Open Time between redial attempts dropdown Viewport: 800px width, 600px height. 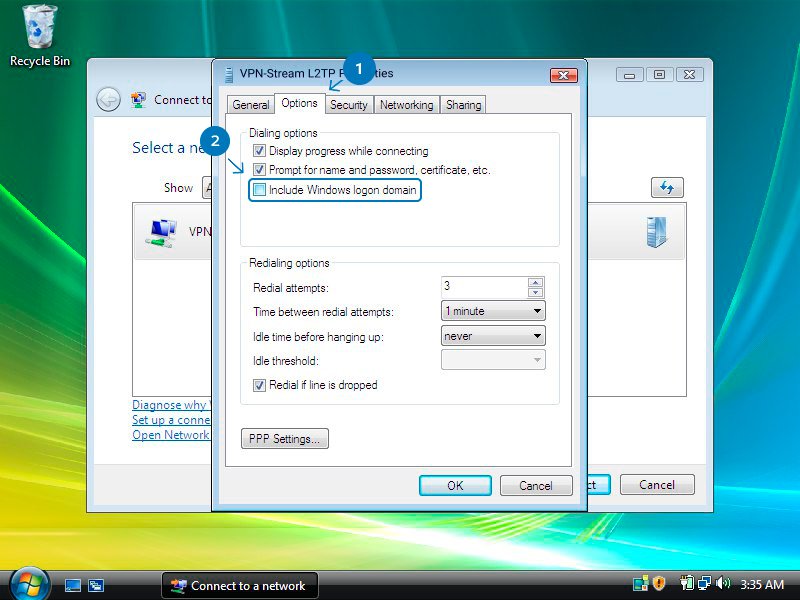pos(493,311)
